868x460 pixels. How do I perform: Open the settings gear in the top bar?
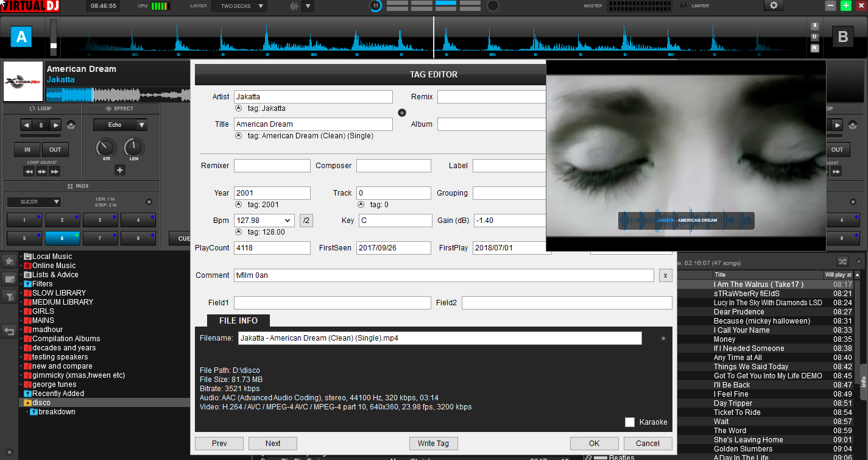click(x=774, y=5)
